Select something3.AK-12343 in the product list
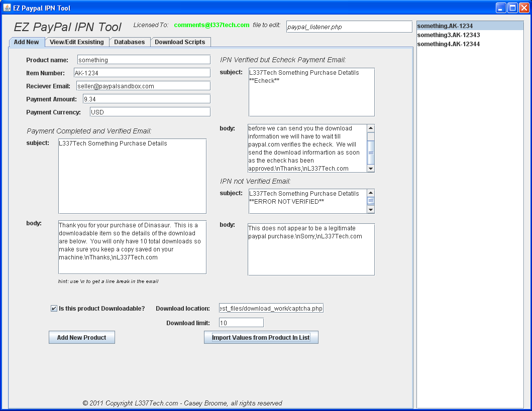 (470, 35)
